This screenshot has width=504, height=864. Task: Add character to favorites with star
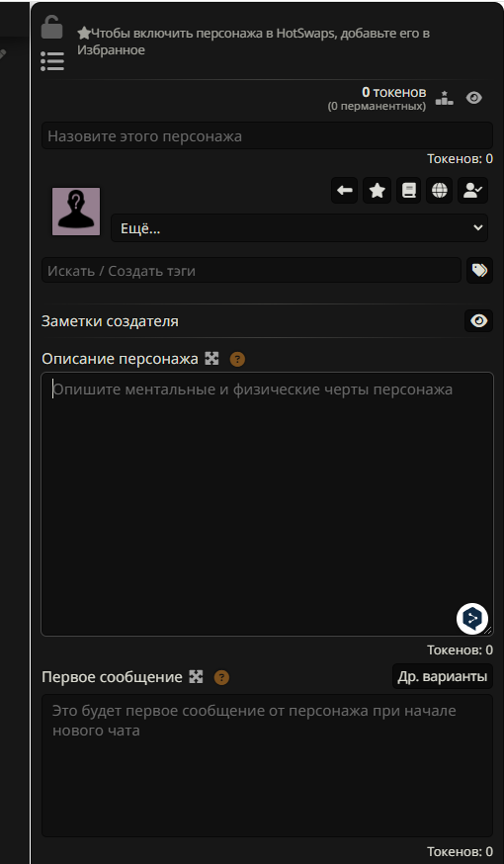(x=377, y=191)
